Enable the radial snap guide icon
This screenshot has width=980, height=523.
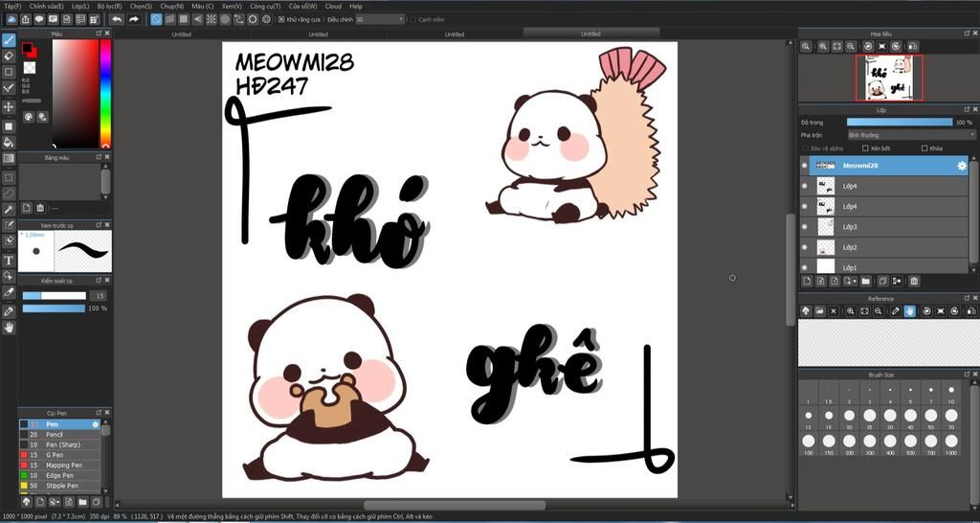click(212, 19)
